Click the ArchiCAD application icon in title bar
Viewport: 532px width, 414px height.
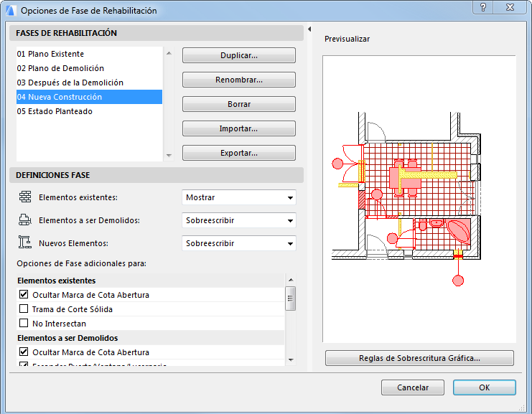11,10
